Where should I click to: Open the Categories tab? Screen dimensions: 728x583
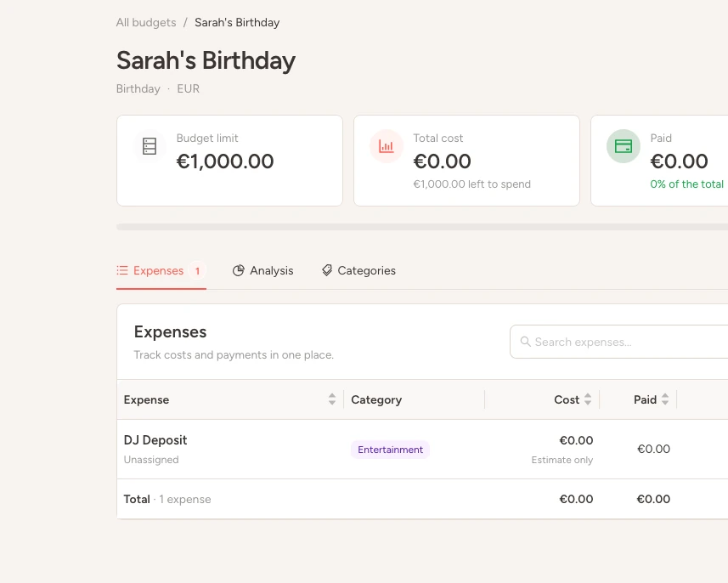[x=358, y=271]
